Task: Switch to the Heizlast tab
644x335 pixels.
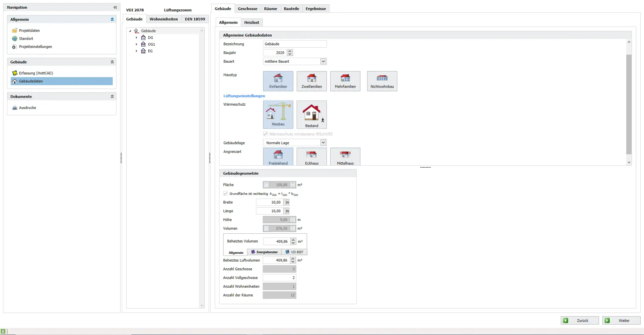Action: (x=251, y=22)
